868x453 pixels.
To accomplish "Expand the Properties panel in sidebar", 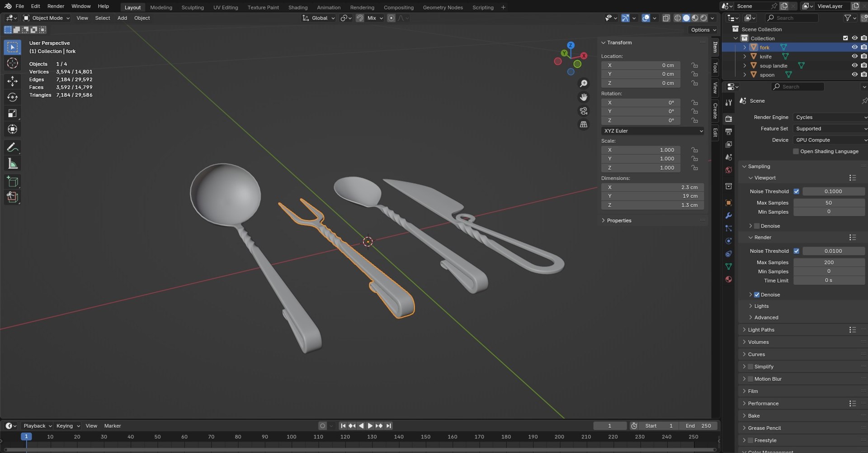I will (619, 220).
